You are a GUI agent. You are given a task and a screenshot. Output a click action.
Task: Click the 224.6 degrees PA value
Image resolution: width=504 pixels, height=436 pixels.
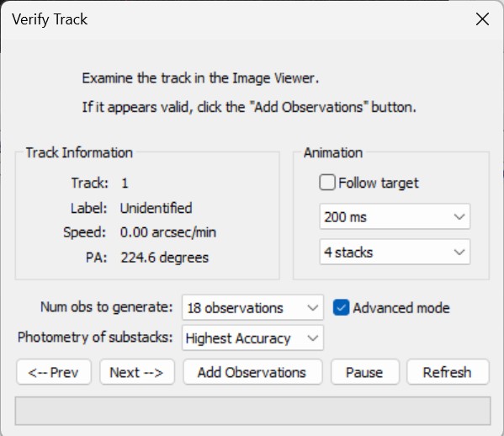tap(165, 258)
